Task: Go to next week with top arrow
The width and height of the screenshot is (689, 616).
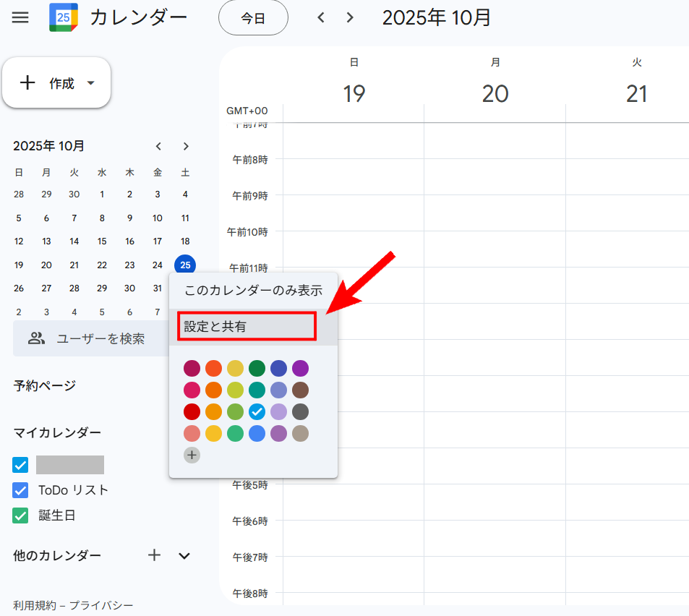Action: [351, 17]
